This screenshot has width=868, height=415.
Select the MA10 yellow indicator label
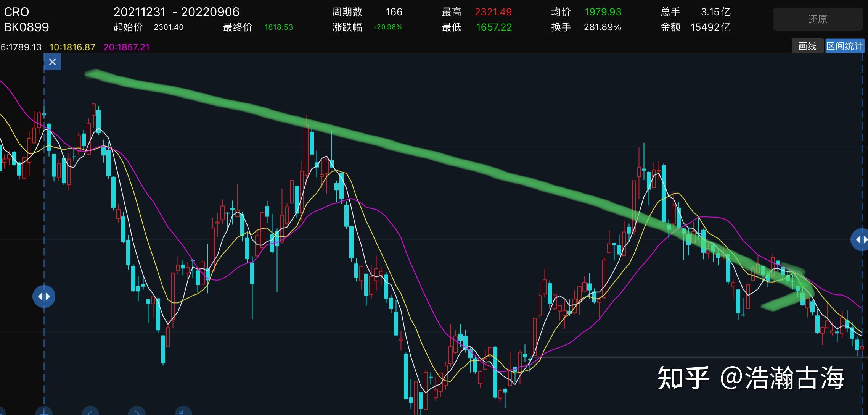tap(72, 47)
